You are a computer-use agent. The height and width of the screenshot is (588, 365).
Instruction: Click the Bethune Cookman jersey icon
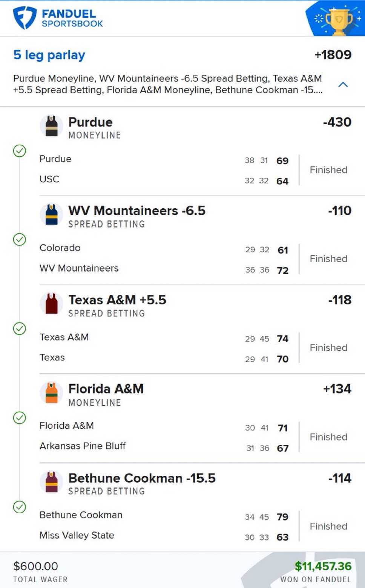click(52, 482)
